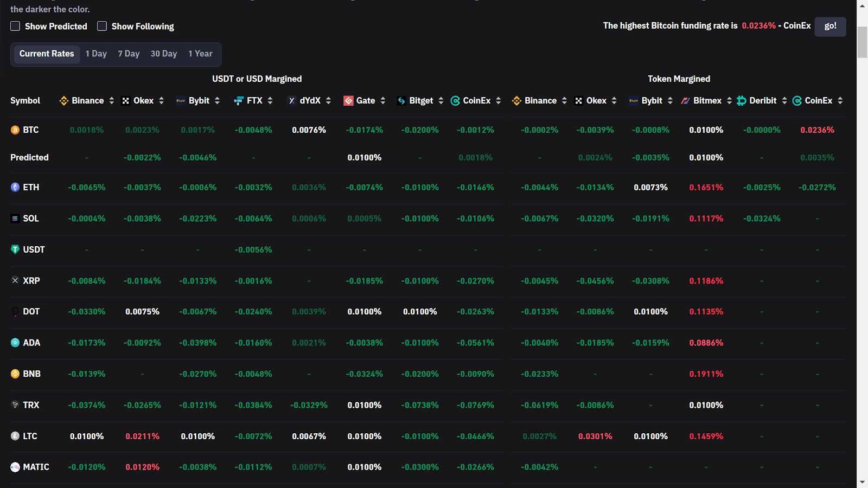Viewport: 868px width, 488px height.
Task: Click the Ethereum icon in ETH row
Action: coord(15,187)
